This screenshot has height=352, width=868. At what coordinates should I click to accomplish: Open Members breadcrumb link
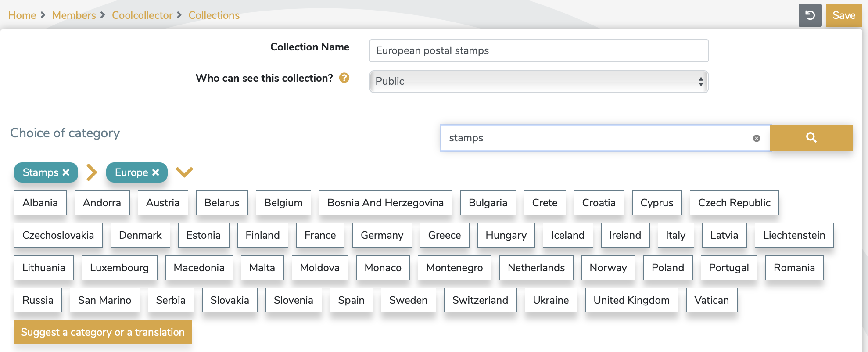pyautogui.click(x=74, y=15)
